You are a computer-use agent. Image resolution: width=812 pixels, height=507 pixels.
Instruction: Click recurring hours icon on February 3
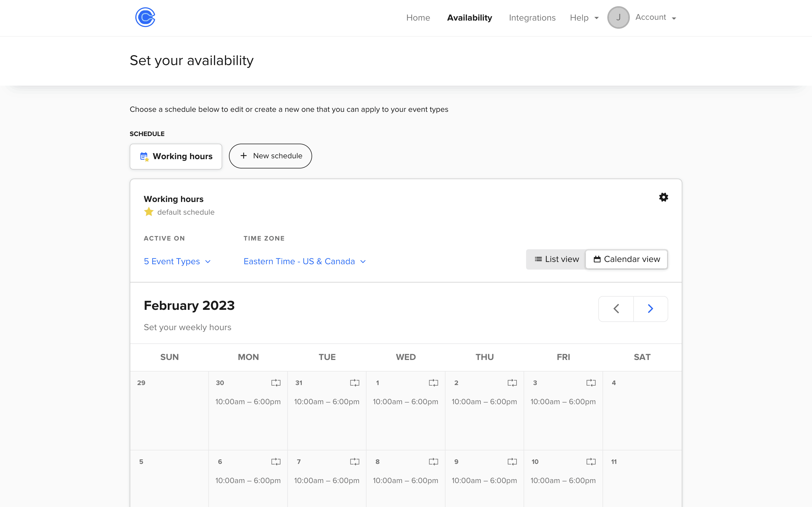(x=591, y=383)
